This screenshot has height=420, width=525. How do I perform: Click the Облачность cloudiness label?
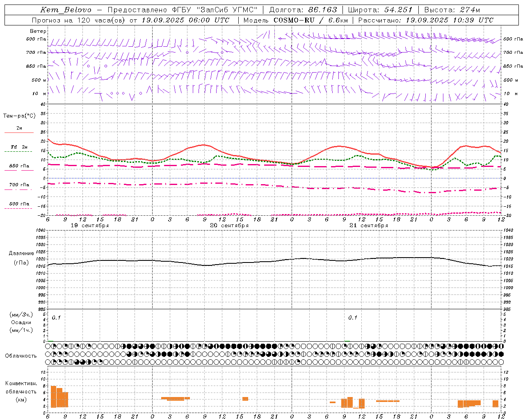pos(21,356)
